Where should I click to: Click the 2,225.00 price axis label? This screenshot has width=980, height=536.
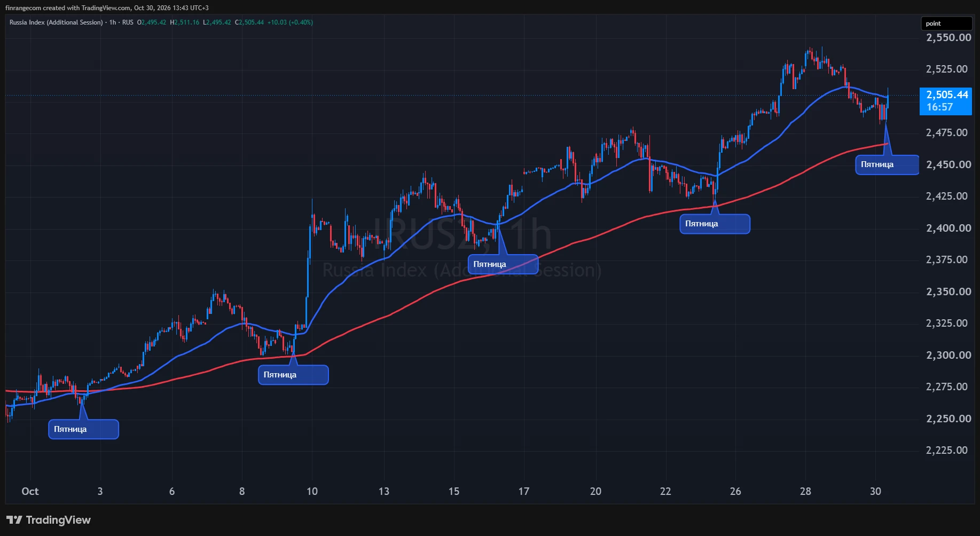point(947,450)
